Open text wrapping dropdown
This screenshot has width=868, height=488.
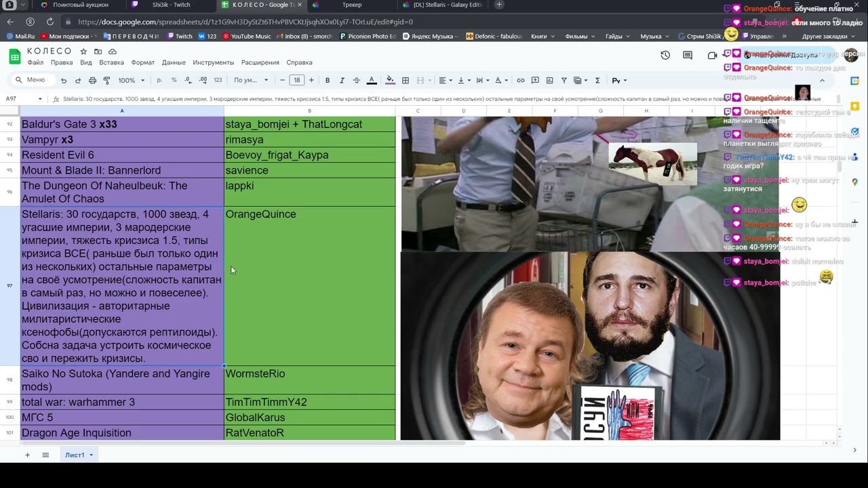pyautogui.click(x=483, y=80)
